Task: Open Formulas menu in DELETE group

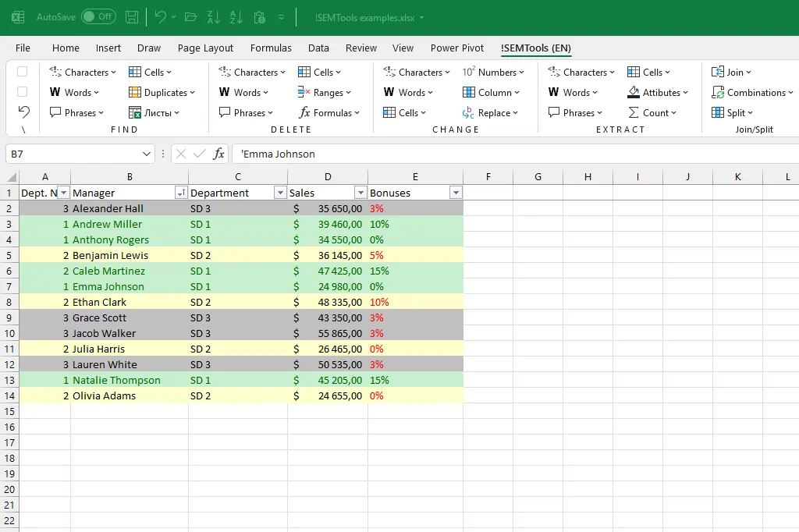Action: tap(329, 112)
